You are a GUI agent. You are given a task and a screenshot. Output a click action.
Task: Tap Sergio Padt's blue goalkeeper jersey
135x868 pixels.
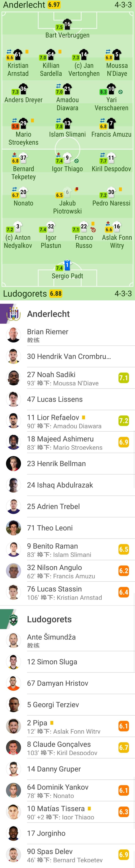point(67,265)
